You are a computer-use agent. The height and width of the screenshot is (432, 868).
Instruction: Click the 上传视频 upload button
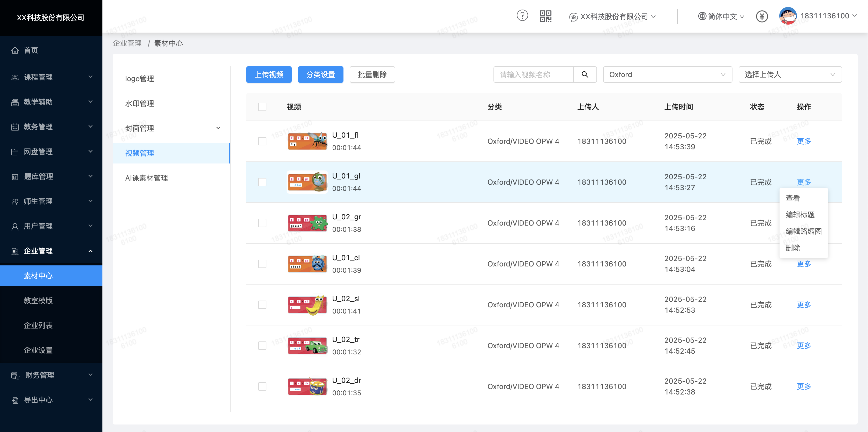[268, 75]
